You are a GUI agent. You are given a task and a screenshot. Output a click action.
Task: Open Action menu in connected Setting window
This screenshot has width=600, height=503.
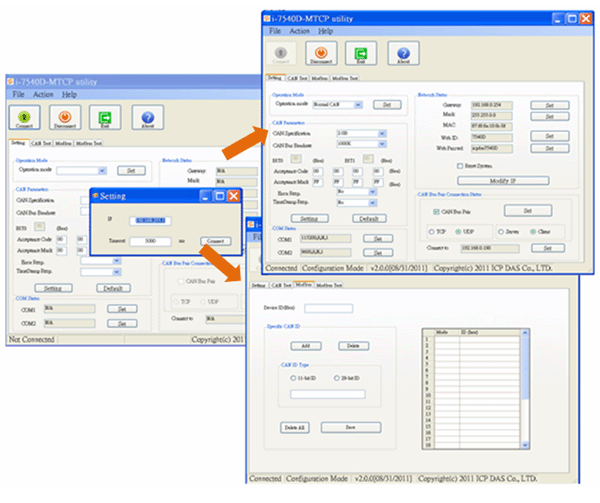299,31
